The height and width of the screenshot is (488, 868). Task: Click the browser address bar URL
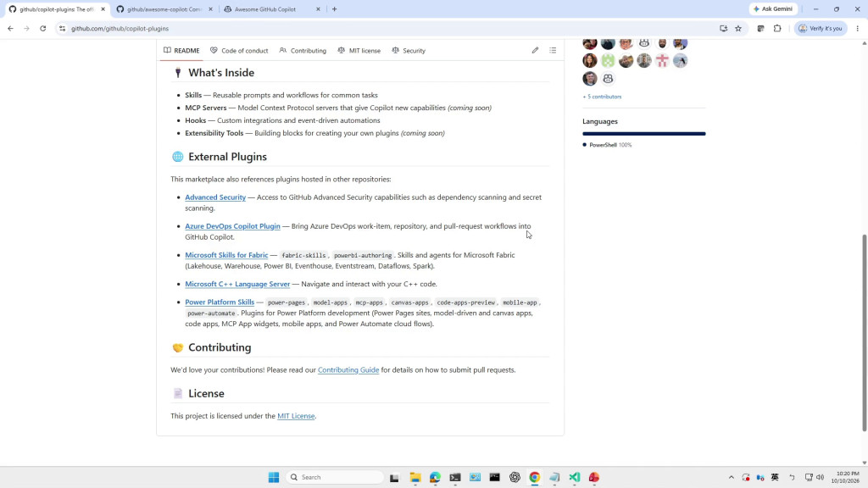coord(120,28)
